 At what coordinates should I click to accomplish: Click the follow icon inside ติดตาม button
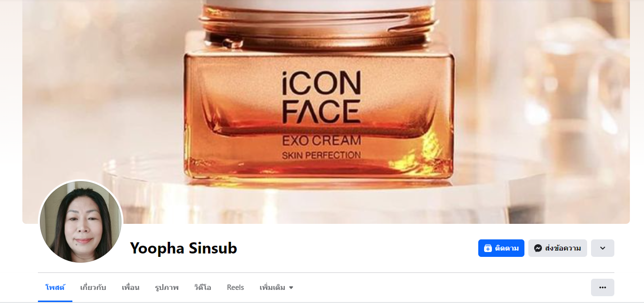coord(488,248)
